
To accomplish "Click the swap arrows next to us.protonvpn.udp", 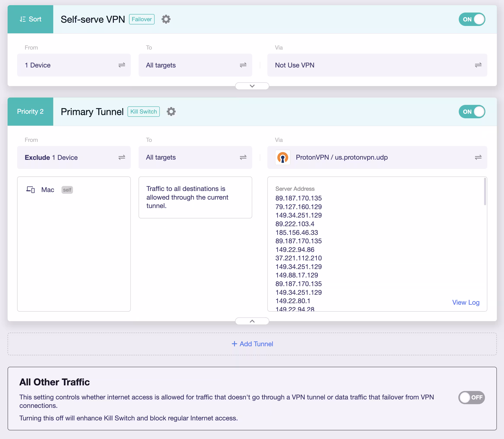I will (478, 157).
